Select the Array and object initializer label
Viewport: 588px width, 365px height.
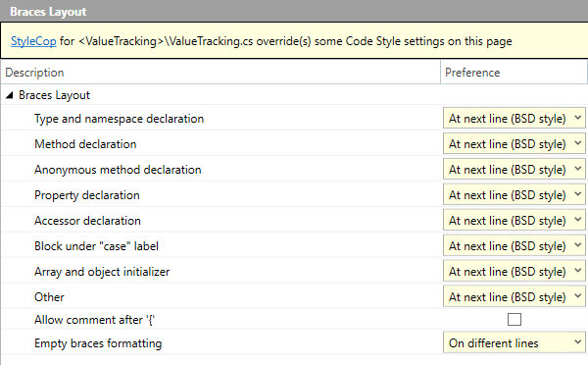pyautogui.click(x=102, y=272)
